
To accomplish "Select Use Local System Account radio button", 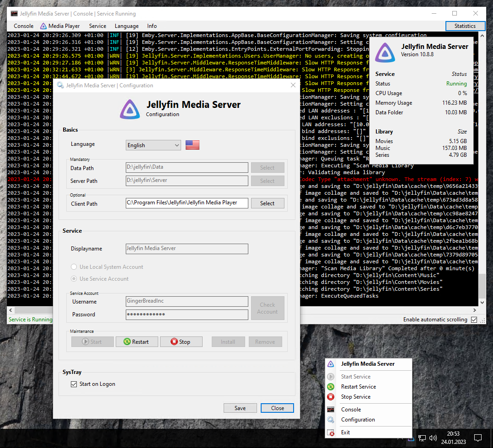I will [74, 267].
